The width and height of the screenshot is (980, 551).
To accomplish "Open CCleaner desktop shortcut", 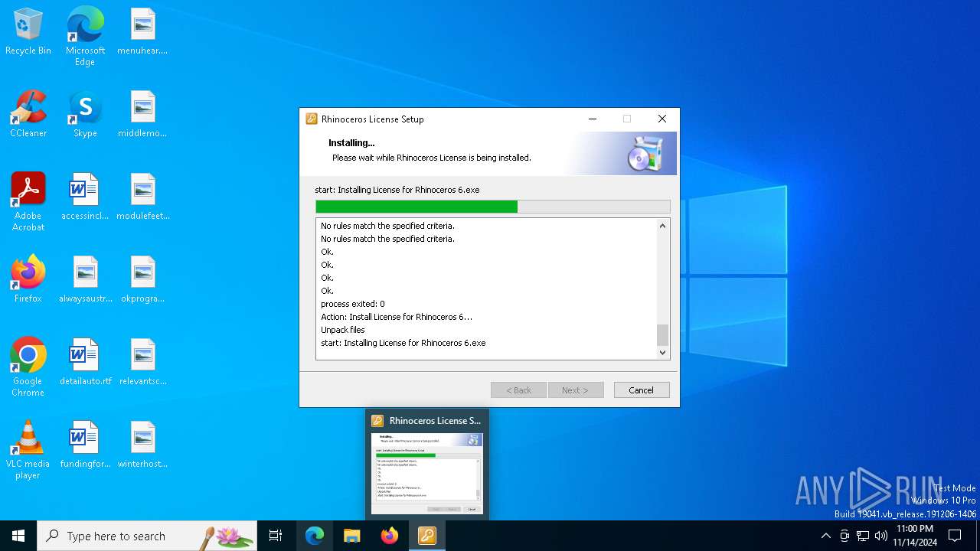I will pyautogui.click(x=28, y=114).
